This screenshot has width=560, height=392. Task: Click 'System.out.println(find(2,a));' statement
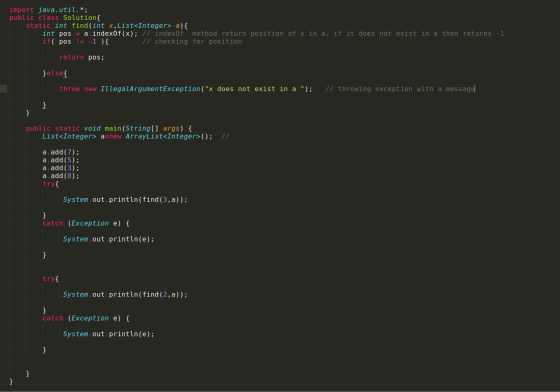tap(125, 295)
